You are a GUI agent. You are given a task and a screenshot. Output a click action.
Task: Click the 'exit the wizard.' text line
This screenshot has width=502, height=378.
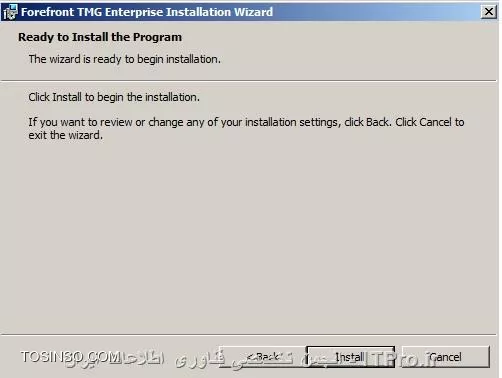pos(66,135)
